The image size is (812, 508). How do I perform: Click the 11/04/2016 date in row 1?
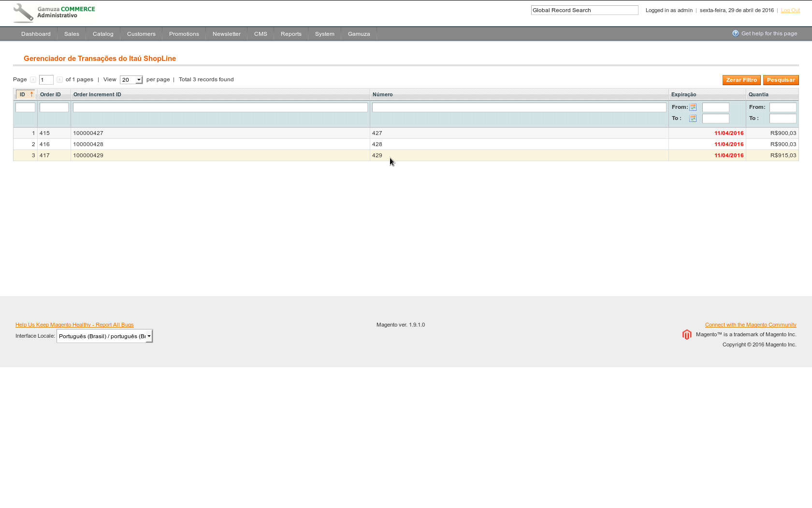tap(729, 133)
